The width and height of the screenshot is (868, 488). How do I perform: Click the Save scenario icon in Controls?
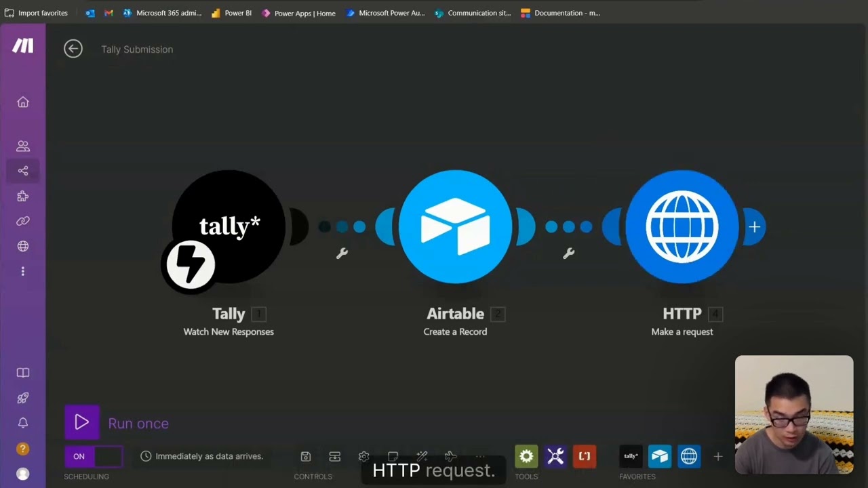[305, 456]
